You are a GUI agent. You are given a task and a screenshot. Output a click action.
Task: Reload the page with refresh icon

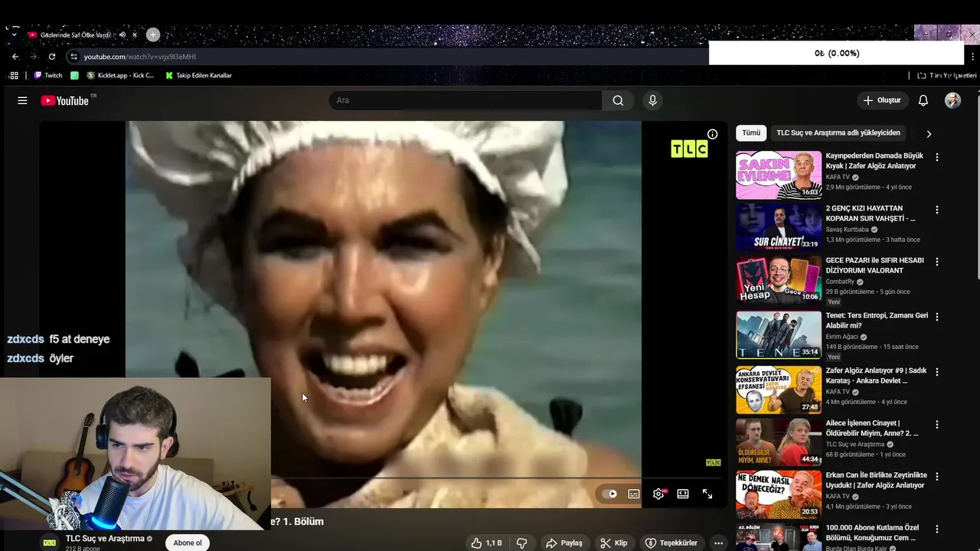(x=52, y=57)
